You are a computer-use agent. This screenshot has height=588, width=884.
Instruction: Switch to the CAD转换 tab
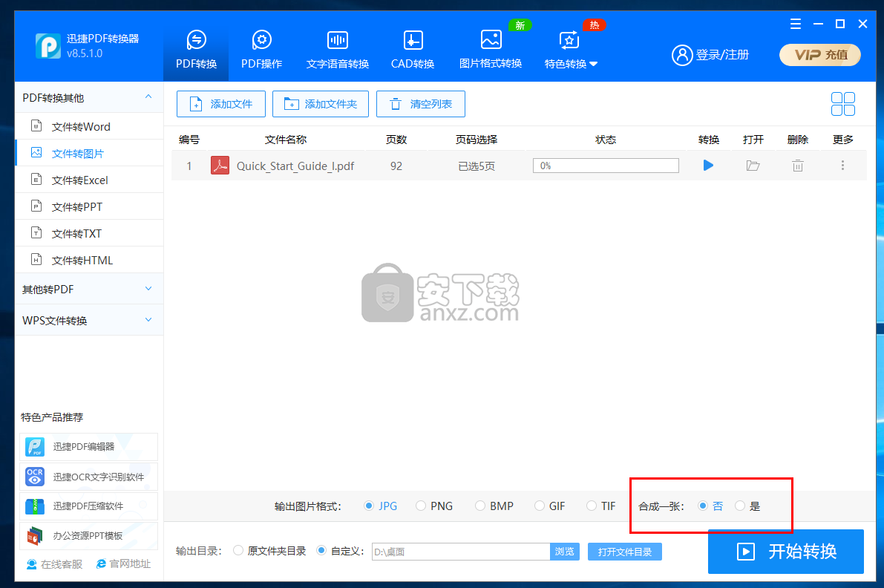[413, 50]
